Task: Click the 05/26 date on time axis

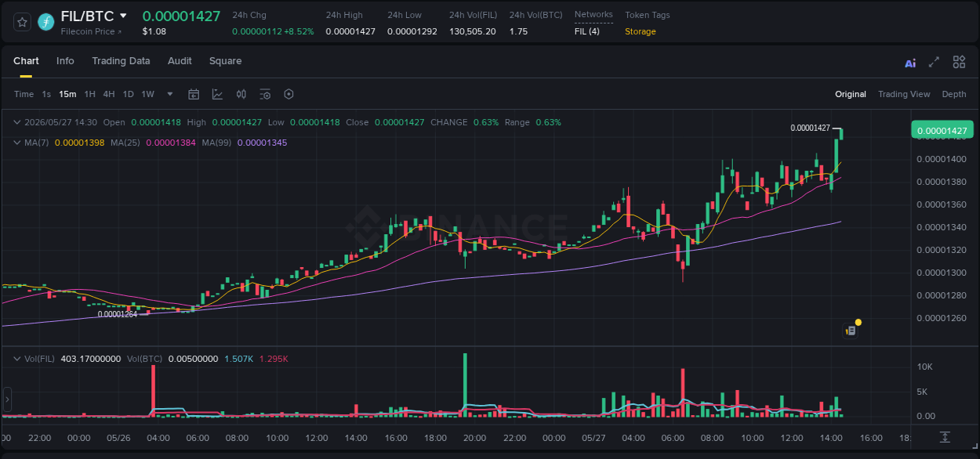Action: 118,438
